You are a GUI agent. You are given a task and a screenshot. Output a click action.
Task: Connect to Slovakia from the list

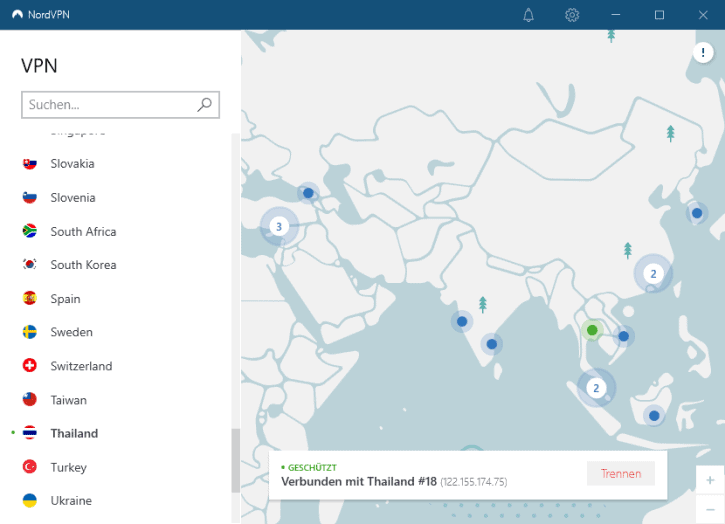point(72,164)
